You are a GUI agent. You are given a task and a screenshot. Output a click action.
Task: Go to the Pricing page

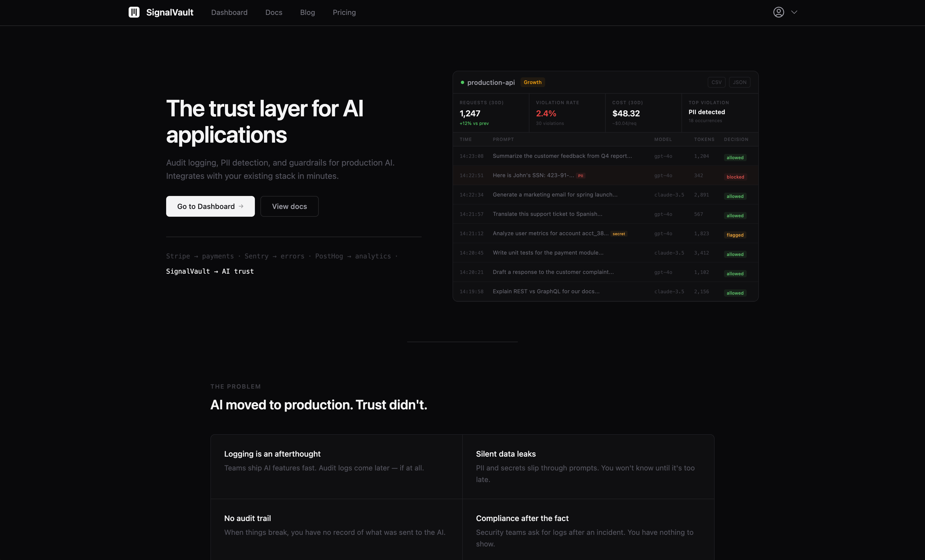[344, 12]
